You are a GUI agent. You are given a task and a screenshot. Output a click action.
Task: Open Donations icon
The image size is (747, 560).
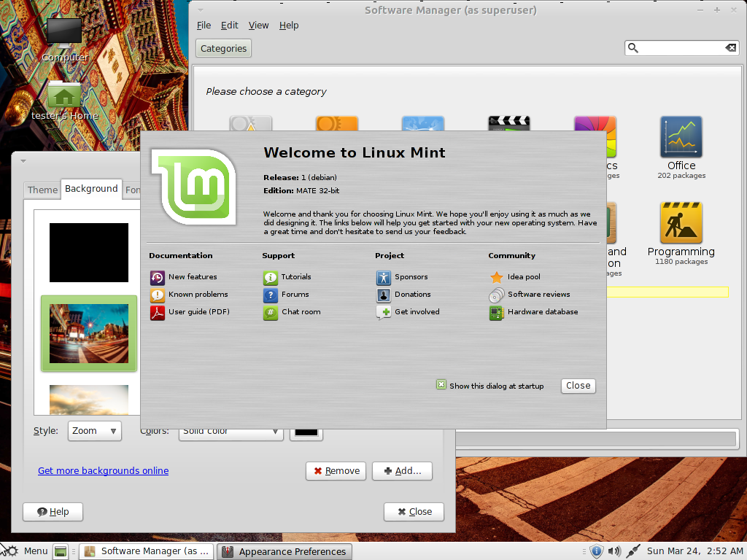[384, 295]
